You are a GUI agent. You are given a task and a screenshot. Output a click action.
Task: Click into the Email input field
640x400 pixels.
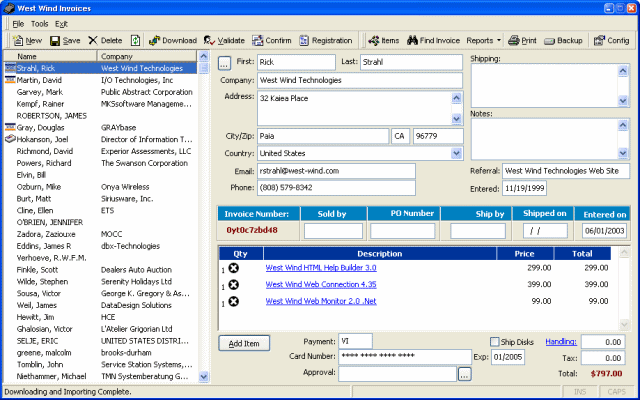[336, 171]
